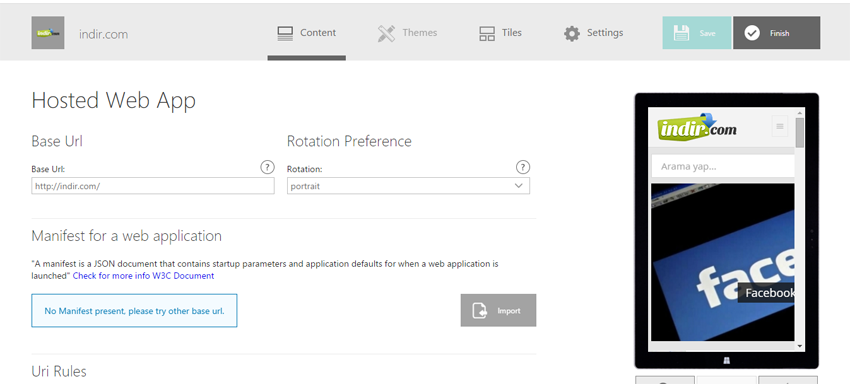
Task: Click the indir.com app title text
Action: [104, 34]
